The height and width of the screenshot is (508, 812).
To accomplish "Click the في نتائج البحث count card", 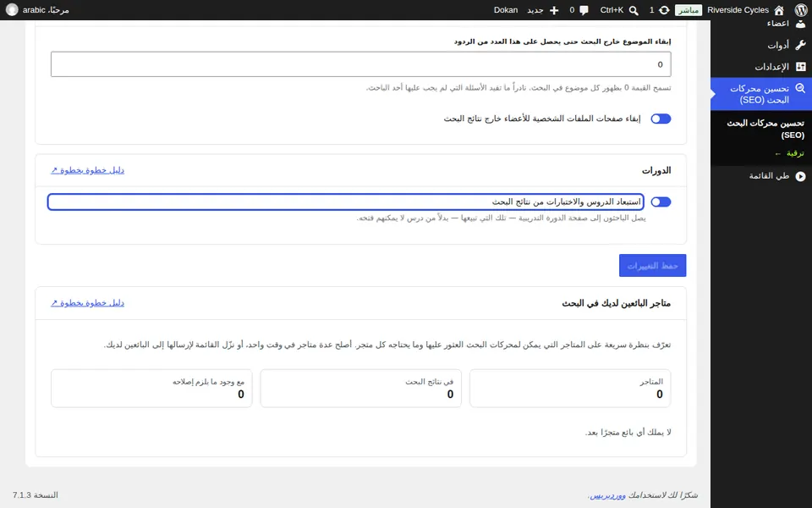I will pos(361,389).
